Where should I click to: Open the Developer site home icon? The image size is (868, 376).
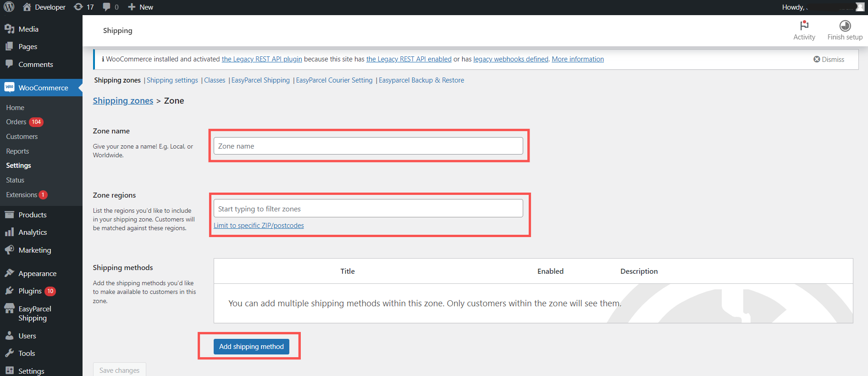pos(27,7)
